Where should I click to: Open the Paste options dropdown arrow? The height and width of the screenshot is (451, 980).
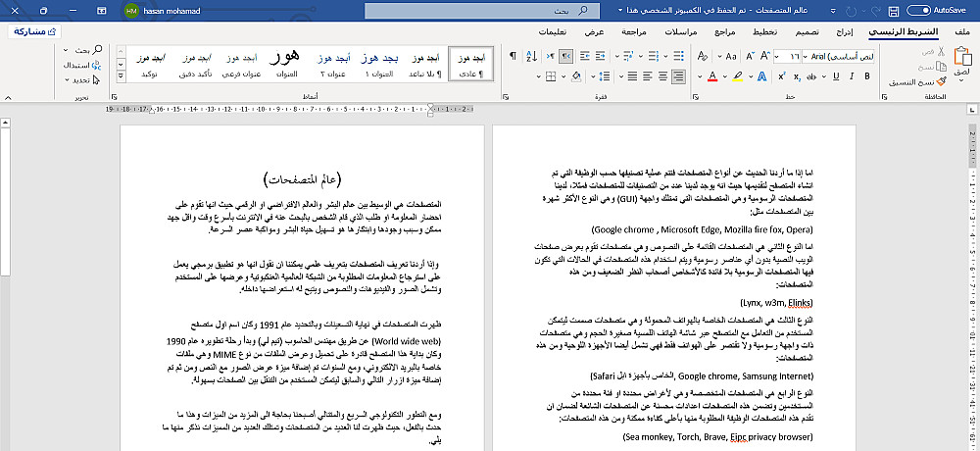962,80
